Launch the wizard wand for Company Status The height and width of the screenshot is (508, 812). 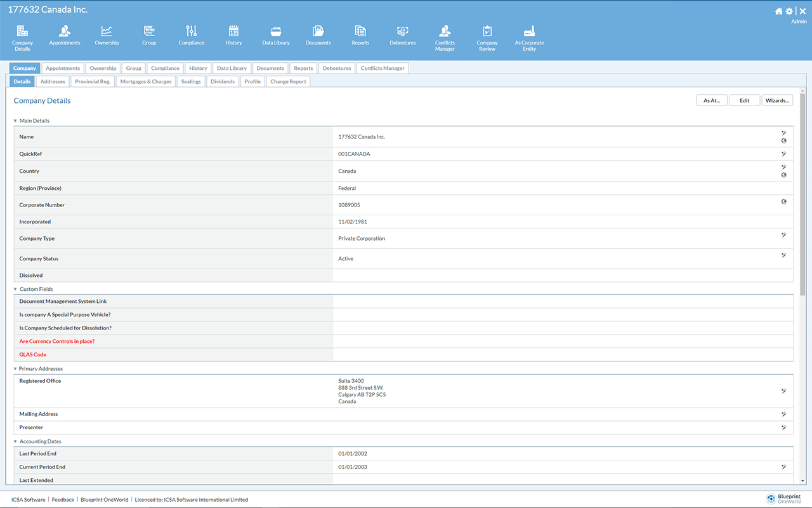pos(783,255)
